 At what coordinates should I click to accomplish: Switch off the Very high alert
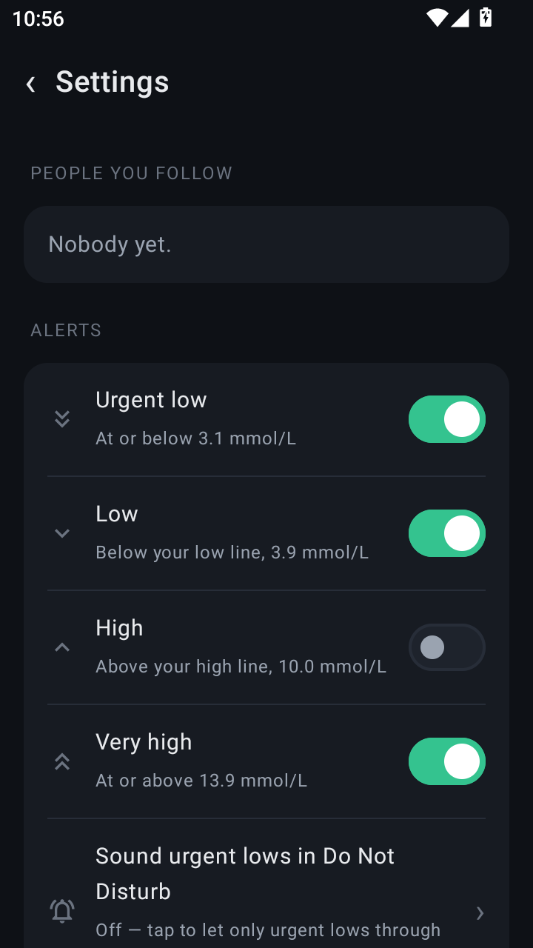click(x=447, y=761)
